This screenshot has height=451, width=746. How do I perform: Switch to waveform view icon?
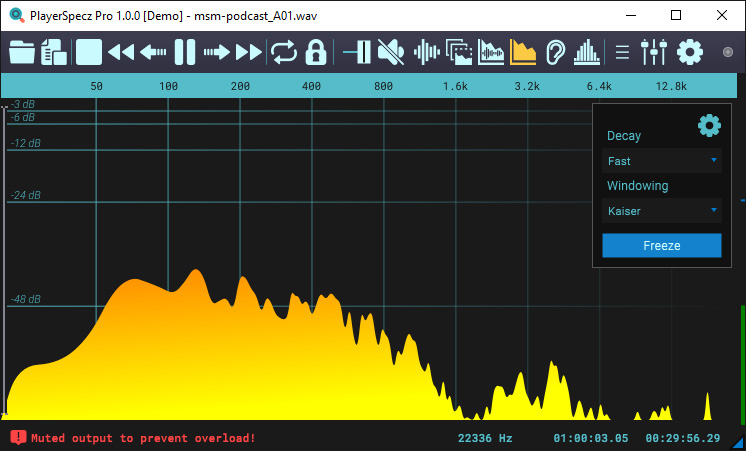pos(426,51)
